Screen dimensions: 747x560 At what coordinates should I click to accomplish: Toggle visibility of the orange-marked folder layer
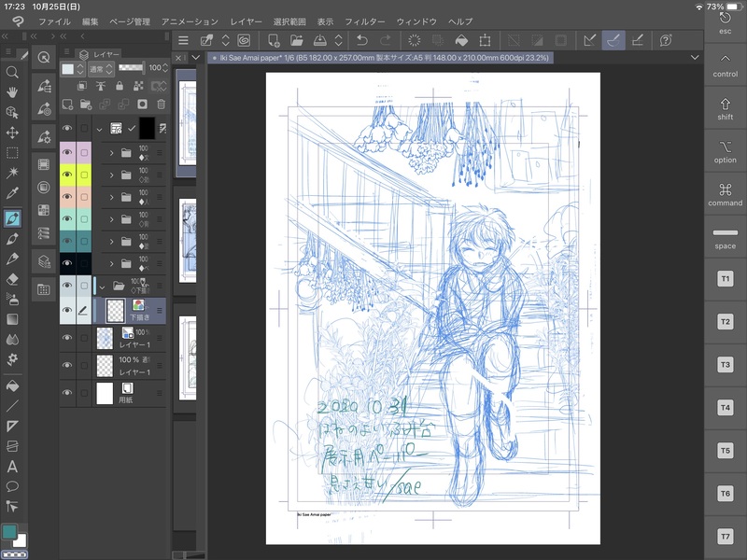pos(67,197)
